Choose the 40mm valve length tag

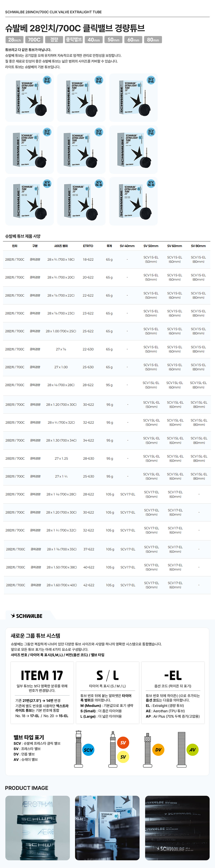pos(94,40)
